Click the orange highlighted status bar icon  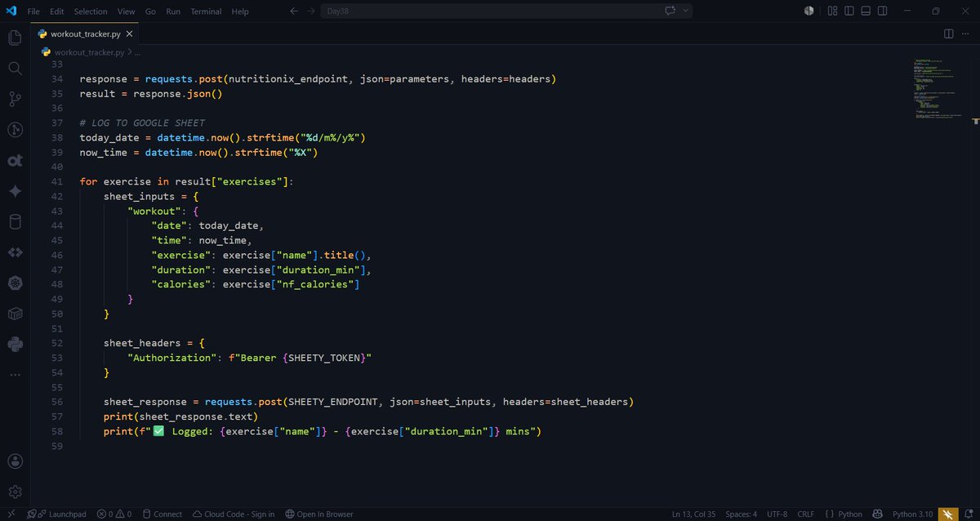(948, 514)
